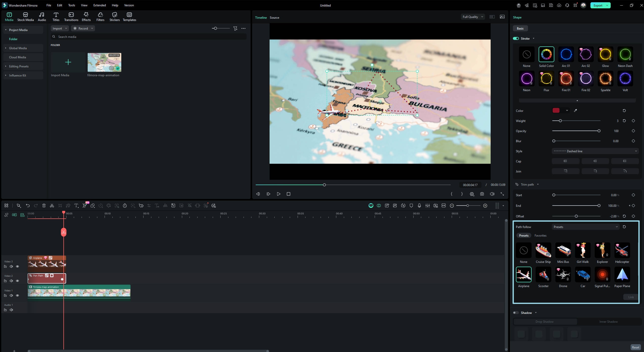
Task: Mute the Audio 1 track
Action: (11, 310)
